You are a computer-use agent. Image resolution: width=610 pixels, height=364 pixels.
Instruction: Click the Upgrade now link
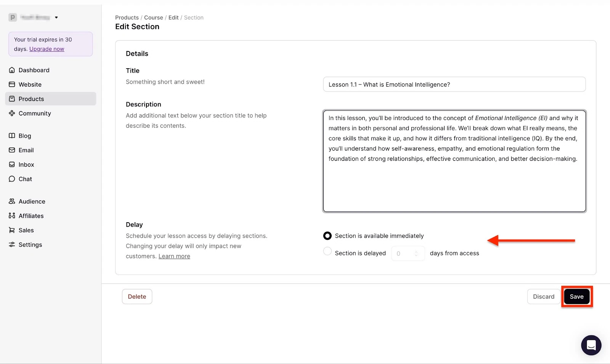click(47, 49)
